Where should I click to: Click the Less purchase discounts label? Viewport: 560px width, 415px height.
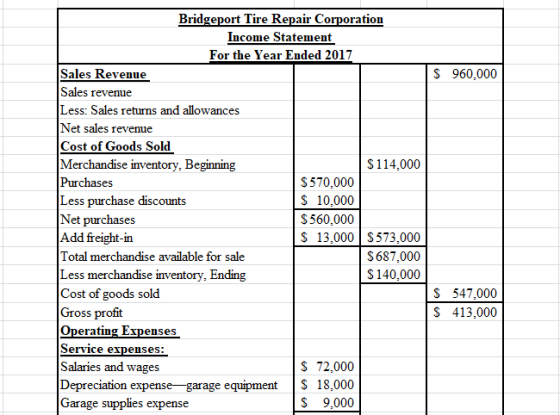point(123,201)
